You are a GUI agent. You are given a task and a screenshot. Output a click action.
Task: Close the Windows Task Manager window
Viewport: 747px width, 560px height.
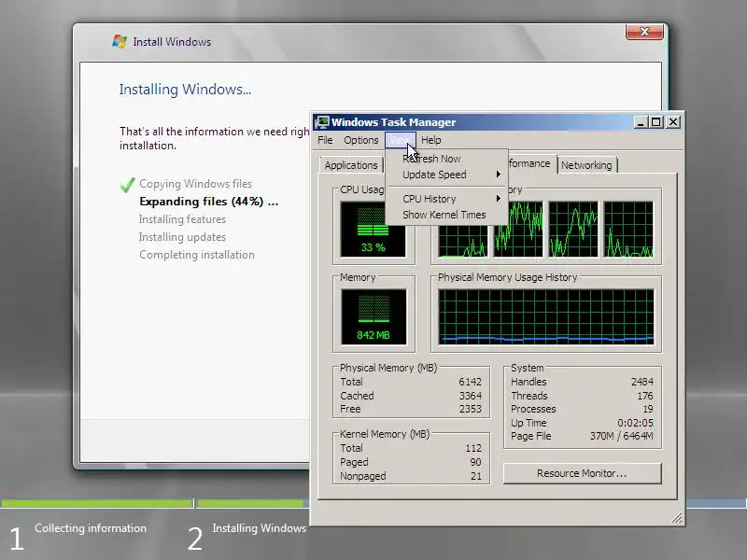point(673,122)
